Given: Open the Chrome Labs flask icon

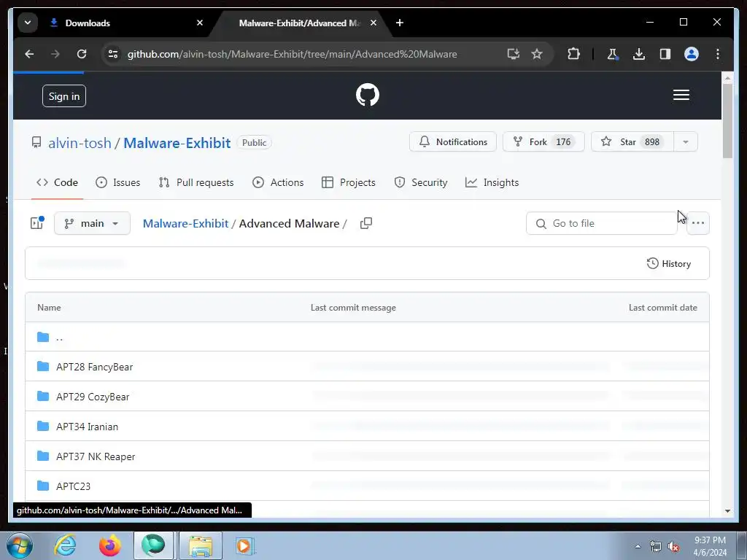Looking at the screenshot, I should pos(613,54).
